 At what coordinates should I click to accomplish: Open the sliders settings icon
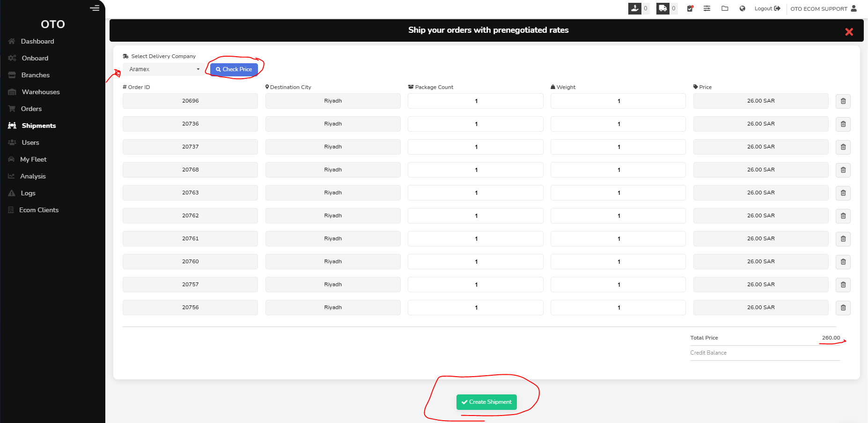[707, 8]
